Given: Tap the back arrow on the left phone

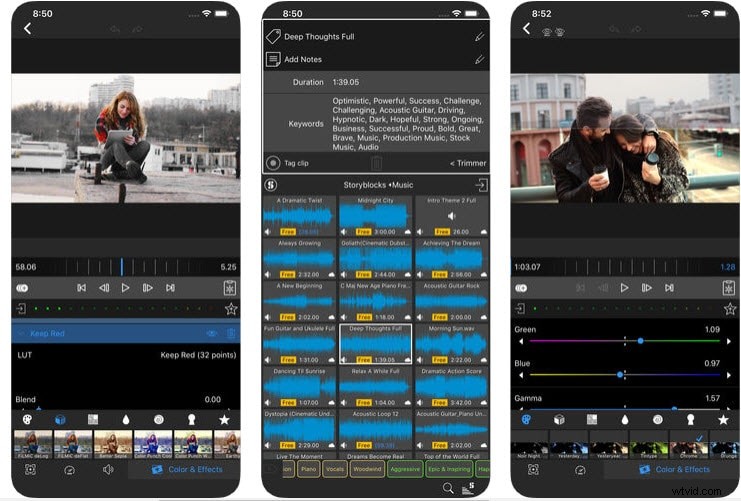Looking at the screenshot, I should 27,28.
